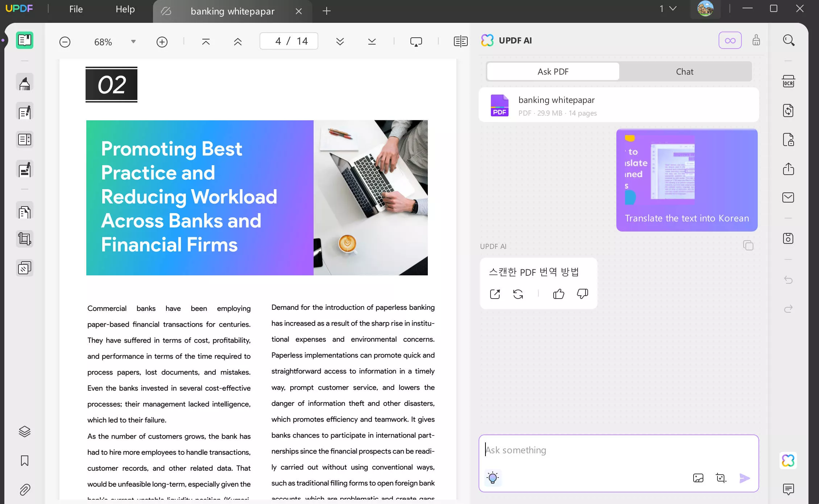Send the file by email

click(789, 197)
